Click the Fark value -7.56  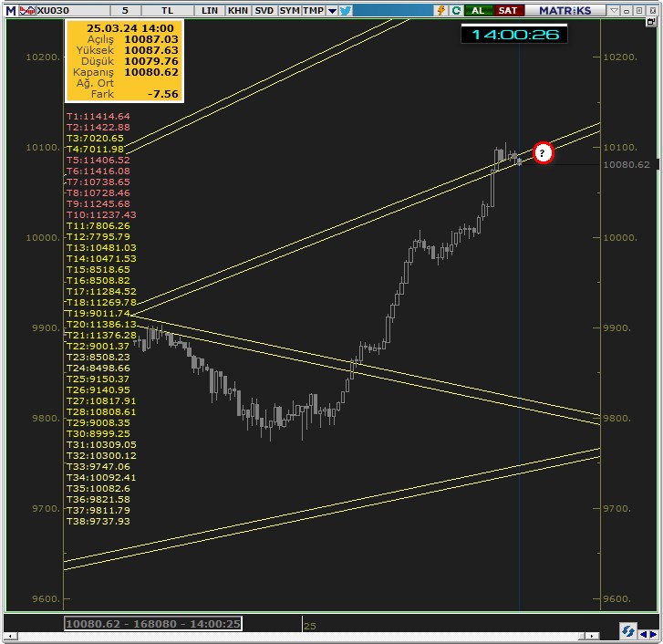coord(163,94)
